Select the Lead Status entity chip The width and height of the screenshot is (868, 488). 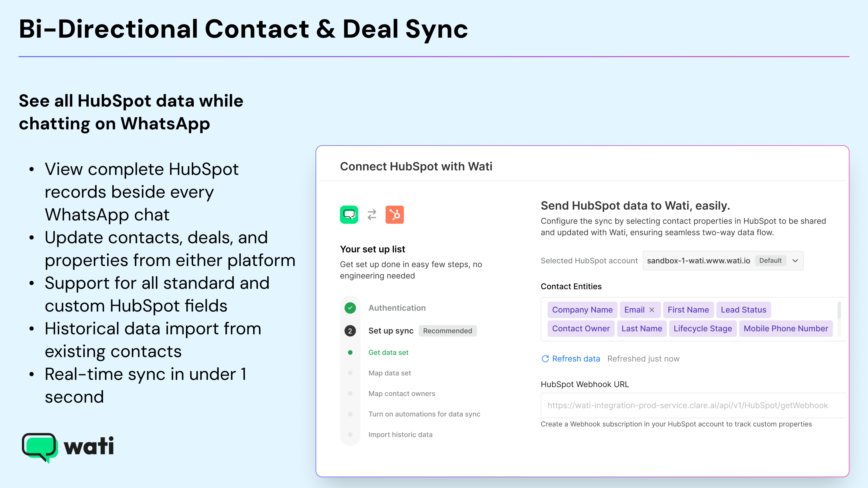pos(743,310)
